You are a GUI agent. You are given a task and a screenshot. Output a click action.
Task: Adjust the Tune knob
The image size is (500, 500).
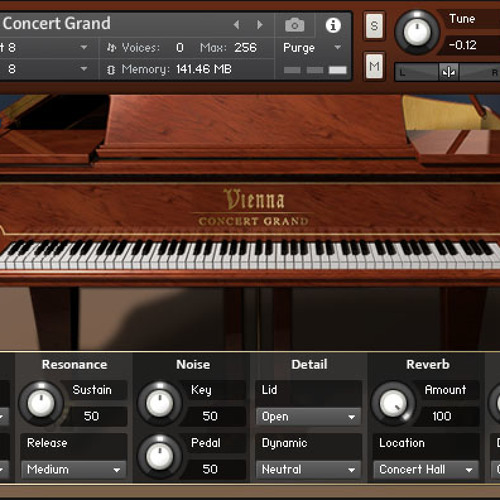[417, 32]
